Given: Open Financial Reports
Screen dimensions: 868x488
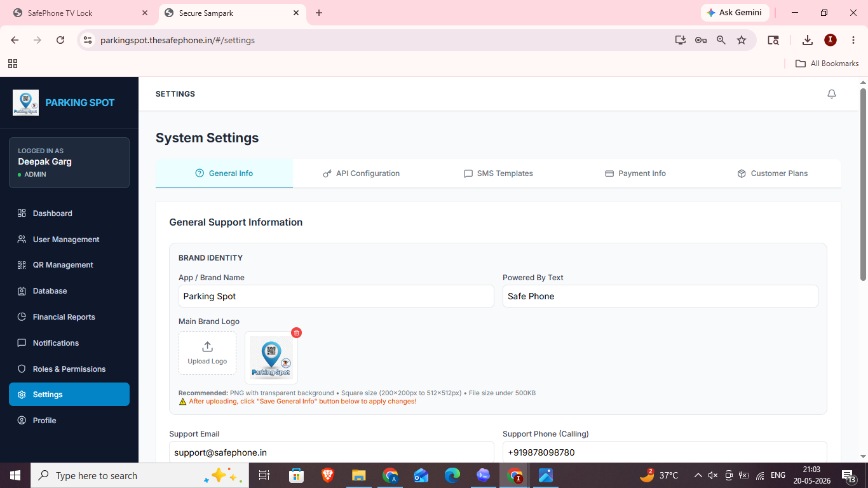Looking at the screenshot, I should coord(69,317).
